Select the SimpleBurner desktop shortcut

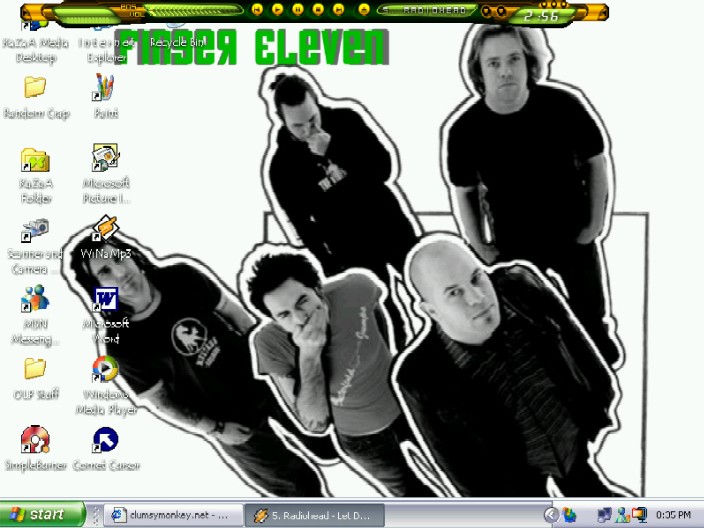pos(35,448)
